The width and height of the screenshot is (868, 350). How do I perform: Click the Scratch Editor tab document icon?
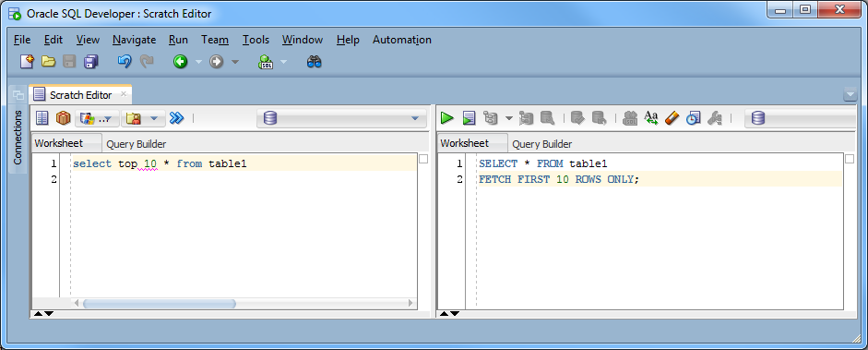(x=40, y=95)
